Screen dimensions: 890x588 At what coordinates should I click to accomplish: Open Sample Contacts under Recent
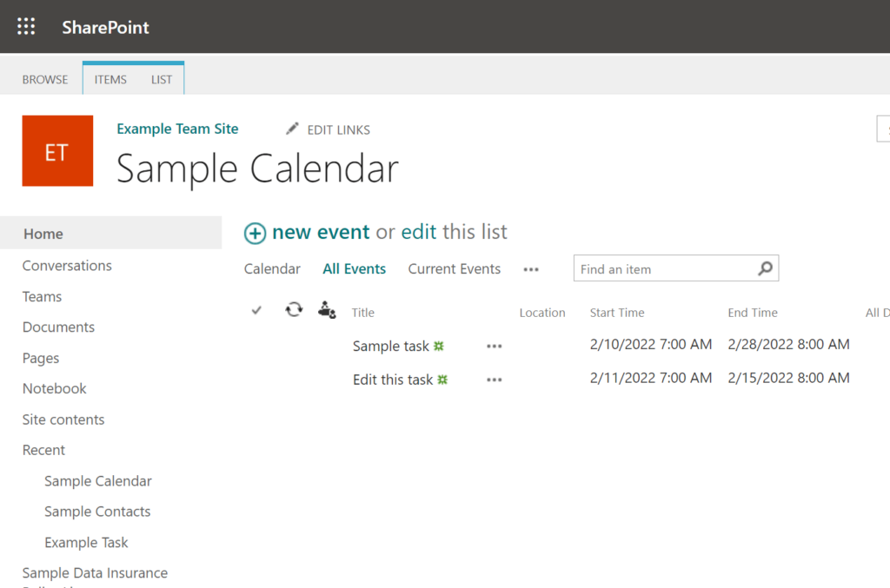97,512
